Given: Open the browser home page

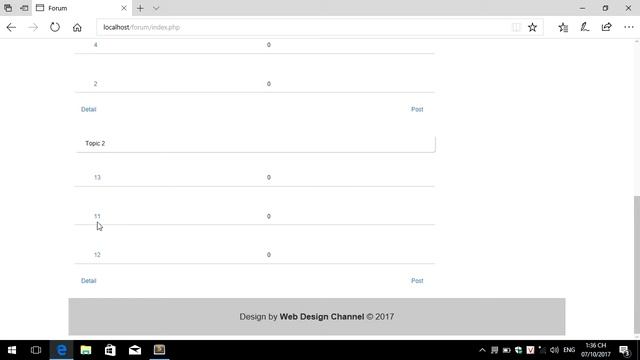Looking at the screenshot, I should [x=77, y=27].
